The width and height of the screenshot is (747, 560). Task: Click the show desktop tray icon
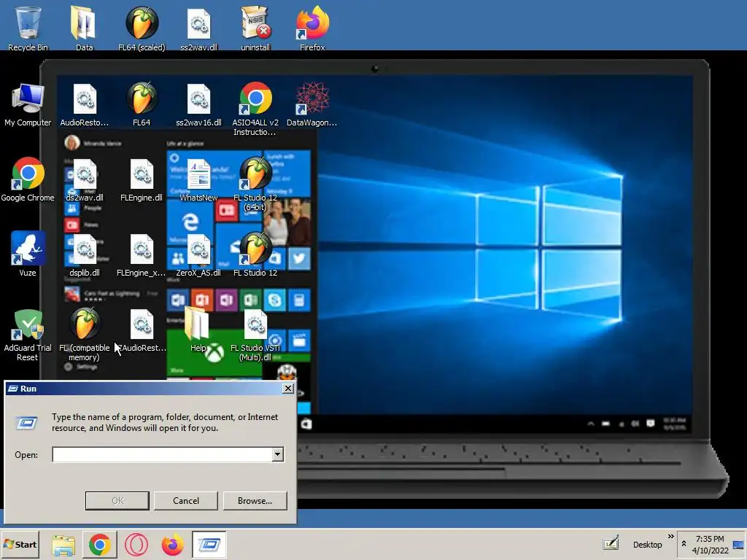click(738, 544)
